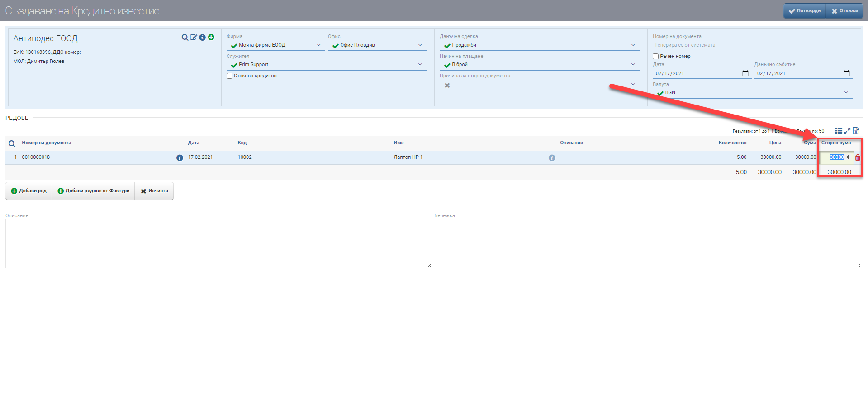
Task: Sort by Дата column header
Action: (194, 143)
